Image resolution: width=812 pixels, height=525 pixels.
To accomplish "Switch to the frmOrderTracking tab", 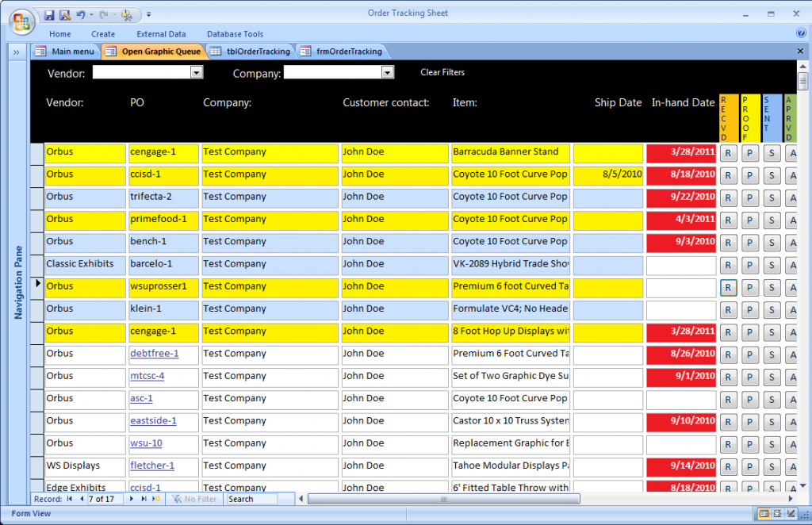I will tap(342, 52).
